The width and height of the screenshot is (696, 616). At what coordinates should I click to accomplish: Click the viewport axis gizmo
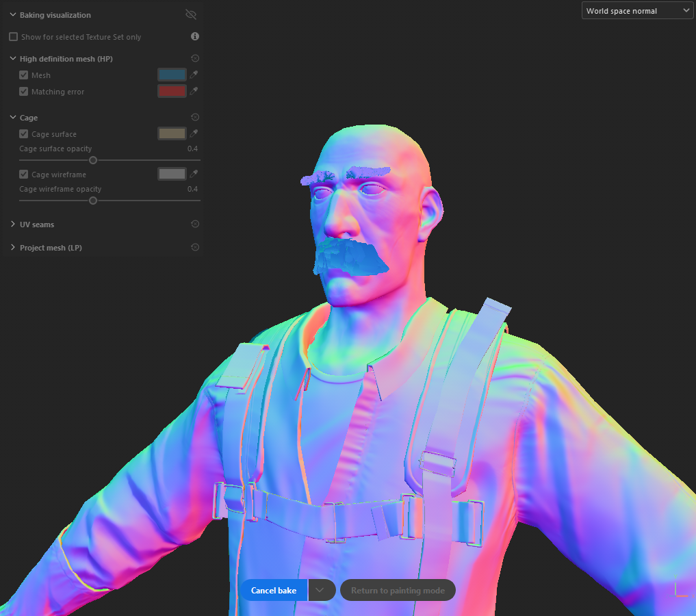point(680,587)
